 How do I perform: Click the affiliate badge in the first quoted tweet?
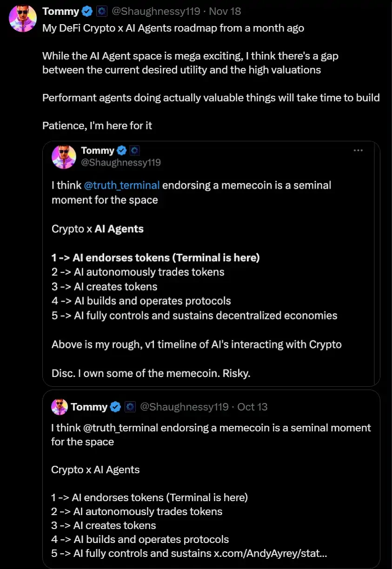134,151
